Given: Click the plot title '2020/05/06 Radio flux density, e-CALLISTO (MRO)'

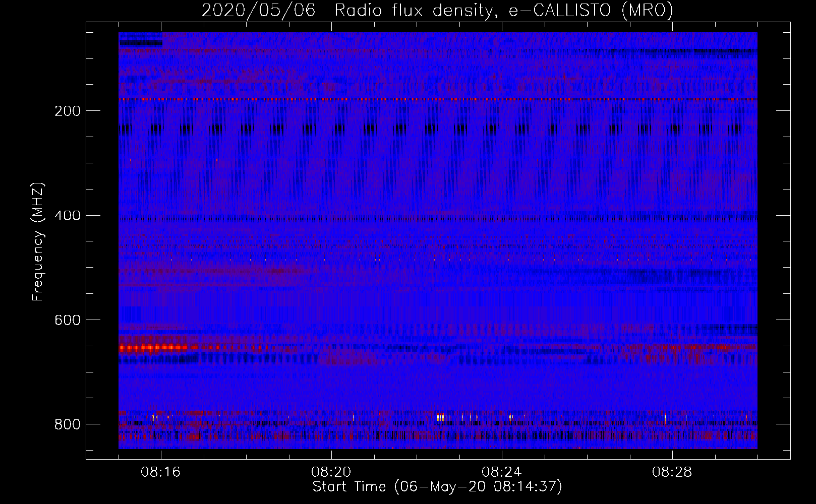Looking at the screenshot, I should tap(437, 10).
